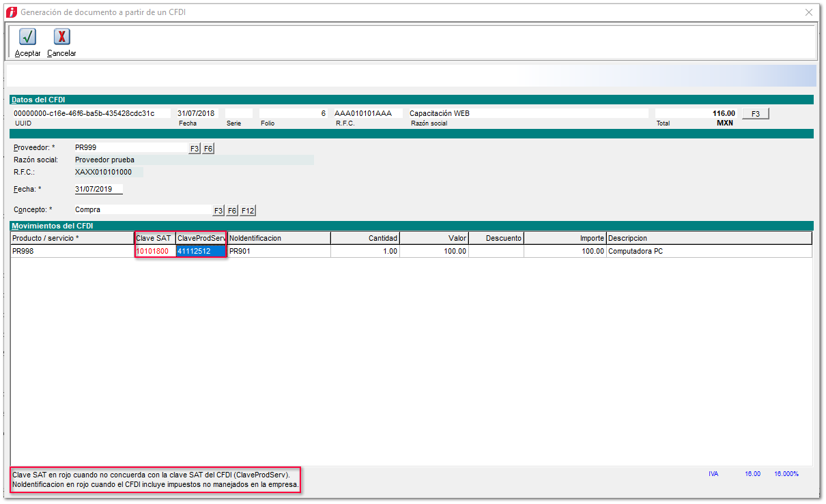Click the F12 button beside Concepto field
Image resolution: width=826 pixels, height=504 pixels.
pyautogui.click(x=248, y=211)
